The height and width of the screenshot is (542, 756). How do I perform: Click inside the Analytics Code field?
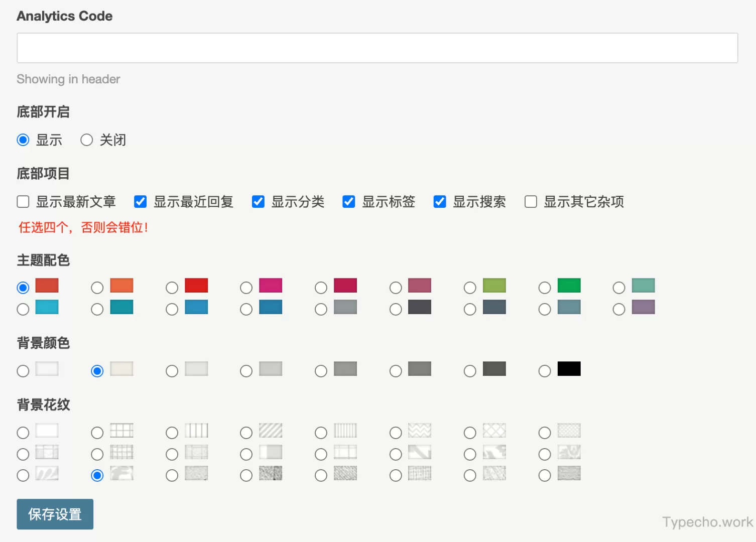point(376,48)
